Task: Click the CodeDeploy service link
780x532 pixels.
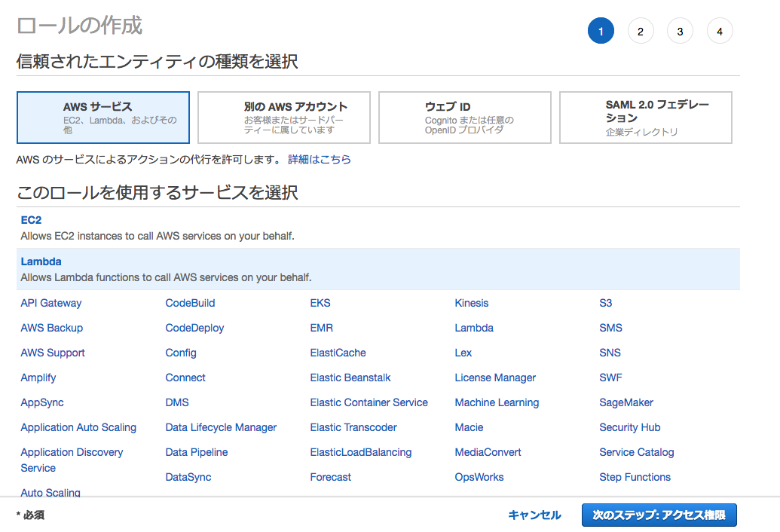Action: click(194, 328)
